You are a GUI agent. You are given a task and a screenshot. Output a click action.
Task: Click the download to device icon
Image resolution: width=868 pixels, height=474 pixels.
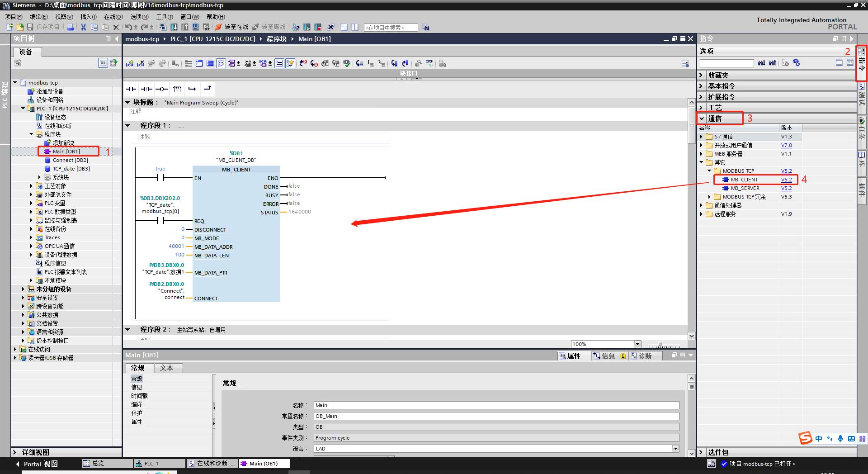click(x=174, y=27)
